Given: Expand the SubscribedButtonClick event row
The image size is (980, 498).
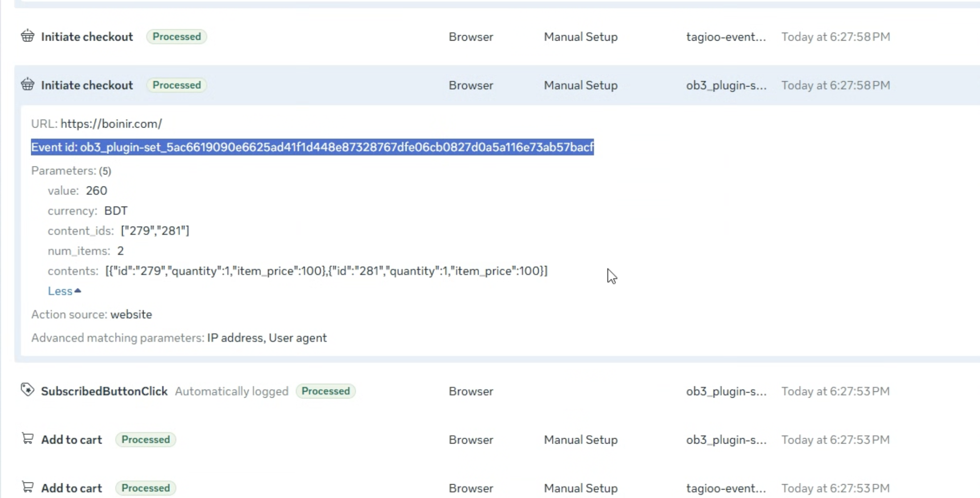Looking at the screenshot, I should pos(497,391).
